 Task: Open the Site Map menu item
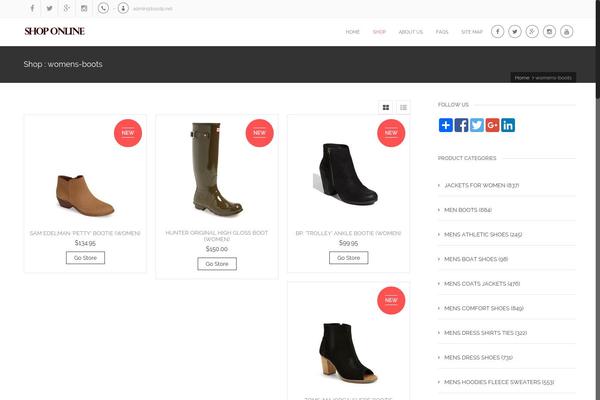point(472,32)
